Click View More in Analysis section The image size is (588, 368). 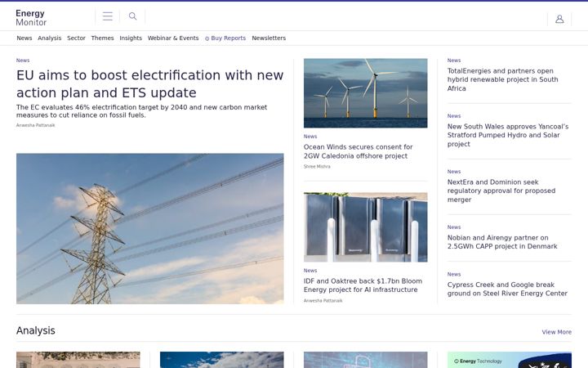[x=556, y=332]
